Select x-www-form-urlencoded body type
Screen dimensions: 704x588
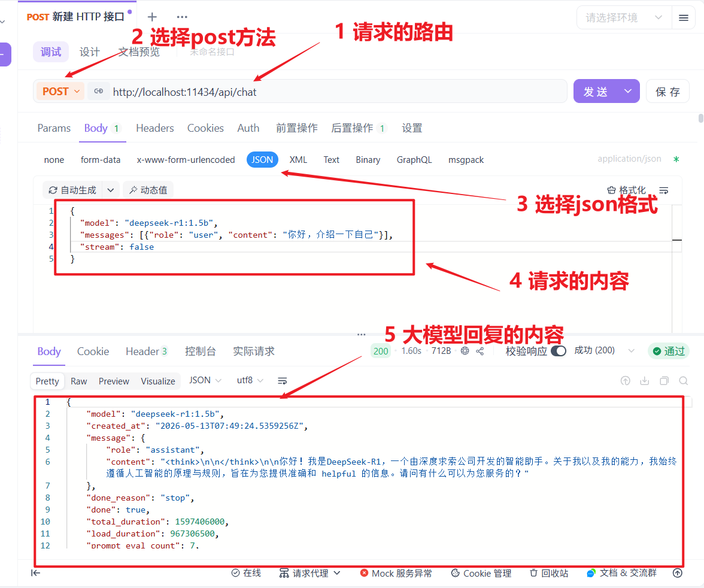coord(186,160)
